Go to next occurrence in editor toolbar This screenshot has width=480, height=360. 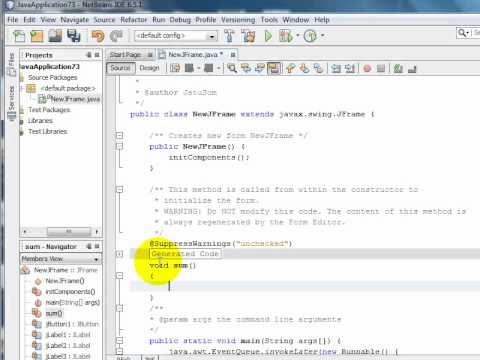260,68
